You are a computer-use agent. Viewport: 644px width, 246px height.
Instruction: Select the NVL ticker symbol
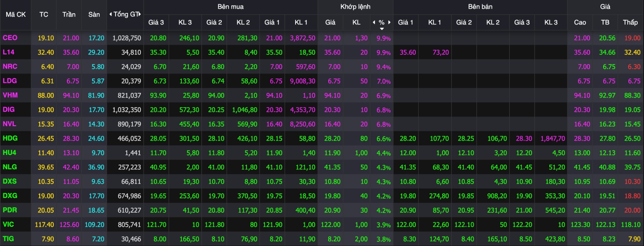click(9, 124)
